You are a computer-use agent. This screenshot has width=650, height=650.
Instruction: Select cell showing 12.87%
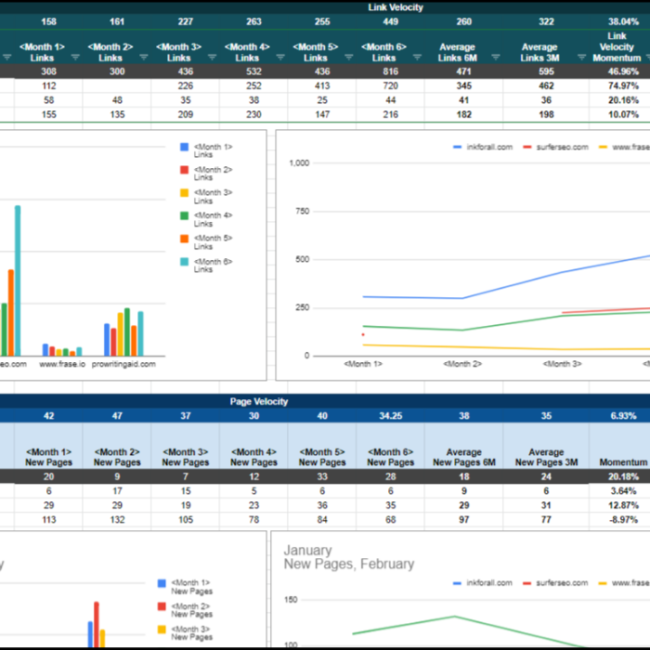(623, 505)
